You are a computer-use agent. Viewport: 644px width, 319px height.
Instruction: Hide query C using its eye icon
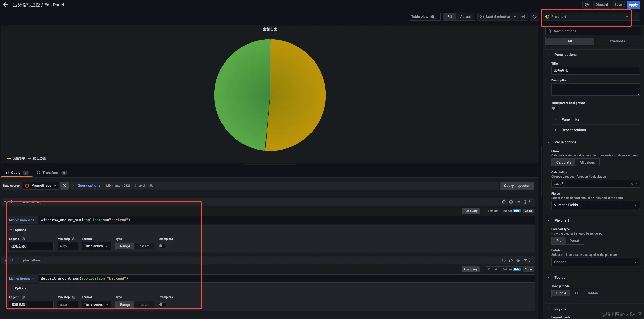(x=518, y=260)
